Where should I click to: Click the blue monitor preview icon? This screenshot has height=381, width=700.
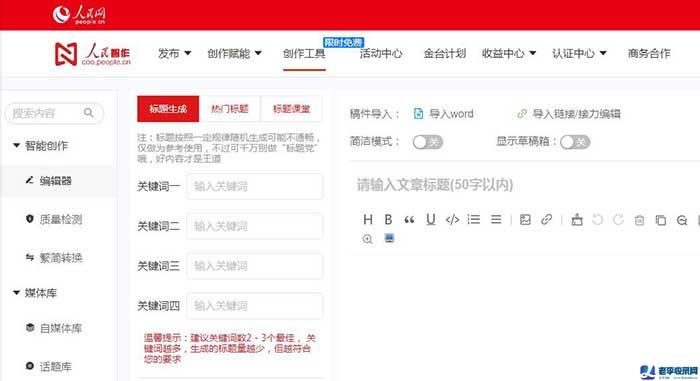tap(389, 238)
